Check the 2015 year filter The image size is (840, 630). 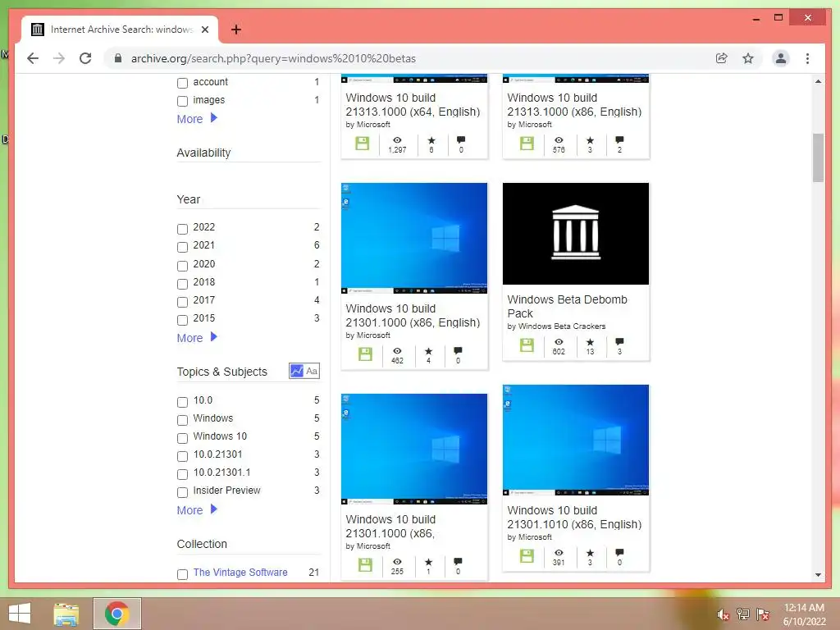(x=182, y=320)
